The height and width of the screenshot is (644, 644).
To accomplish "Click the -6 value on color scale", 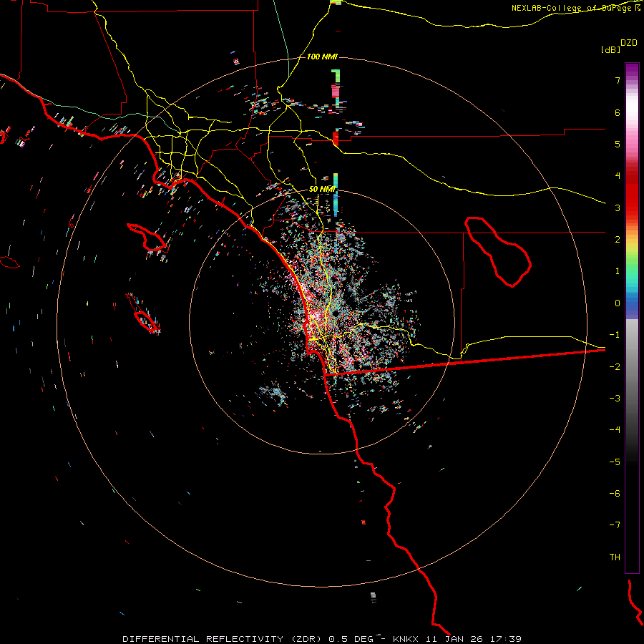I will 615,494.
